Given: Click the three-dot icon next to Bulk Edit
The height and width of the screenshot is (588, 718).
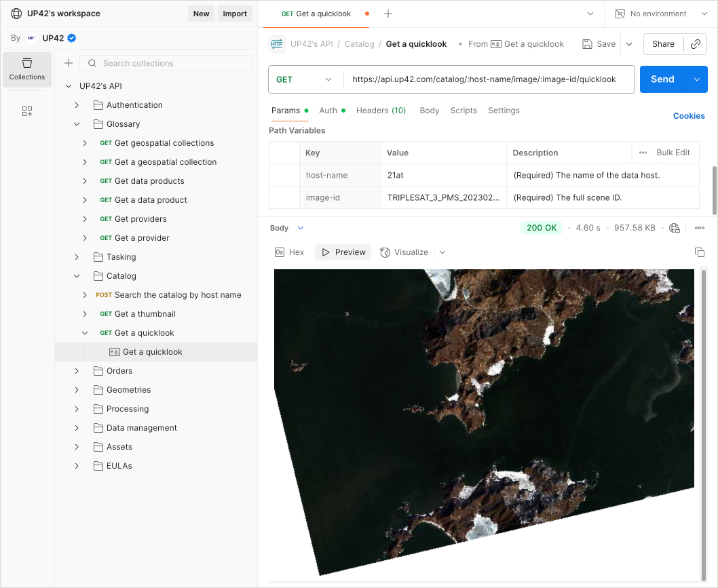Looking at the screenshot, I should [643, 153].
